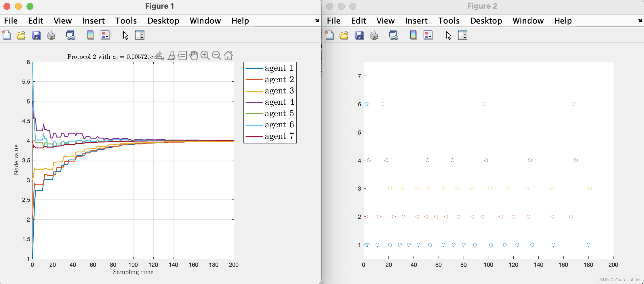Click Open File icon in Figure 2 toolbar
The height and width of the screenshot is (284, 644).
(x=344, y=35)
